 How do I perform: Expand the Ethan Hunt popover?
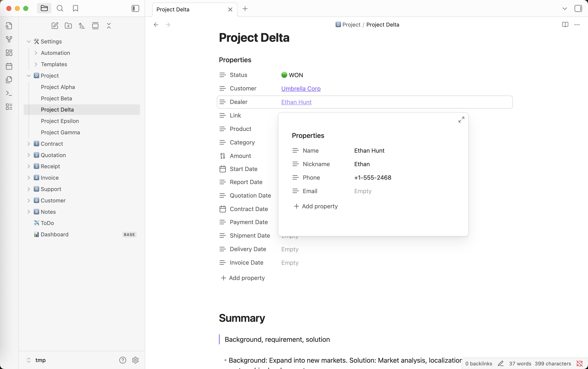coord(461,120)
